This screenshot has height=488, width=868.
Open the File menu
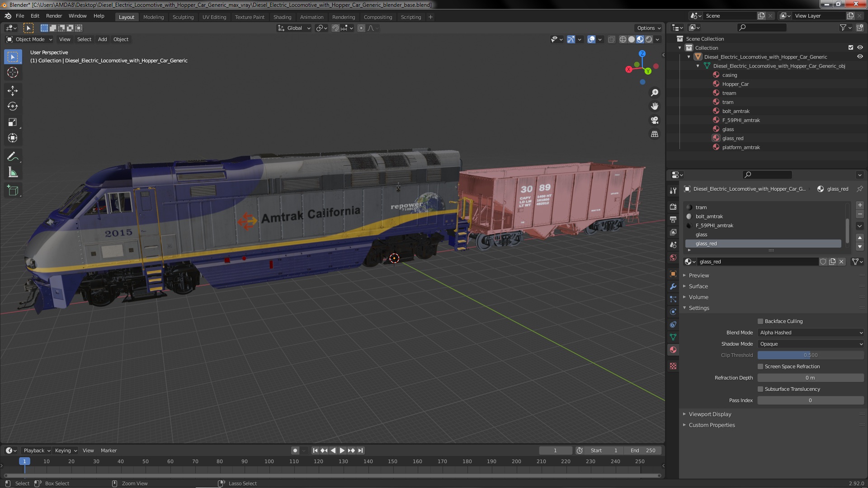pyautogui.click(x=20, y=16)
